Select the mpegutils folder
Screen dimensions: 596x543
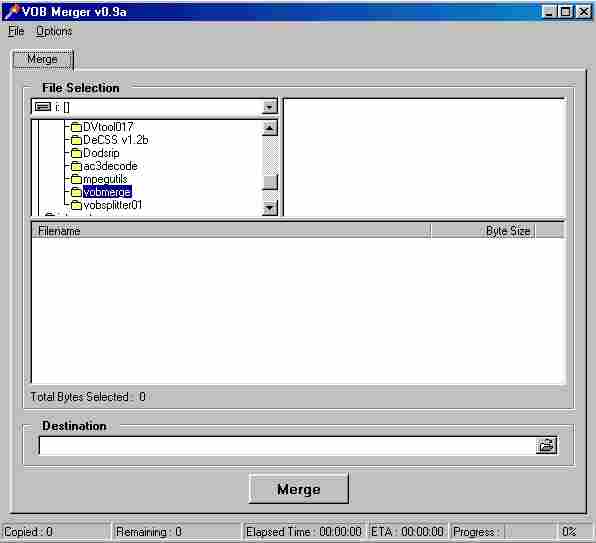point(105,179)
